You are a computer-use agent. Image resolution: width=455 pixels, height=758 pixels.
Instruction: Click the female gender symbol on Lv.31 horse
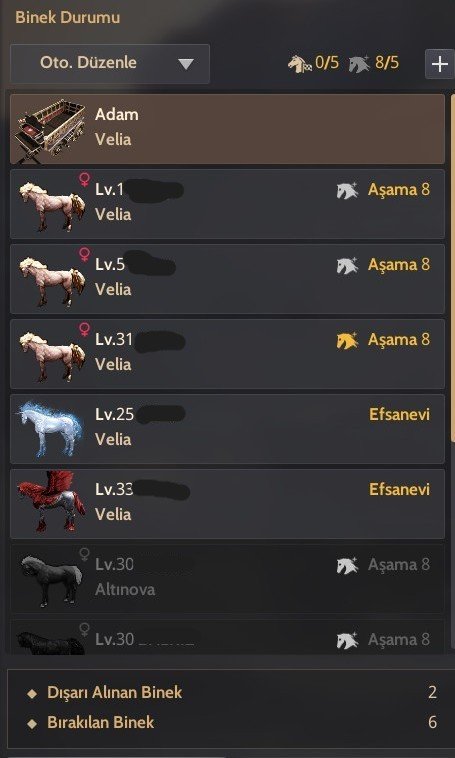pyautogui.click(x=84, y=330)
